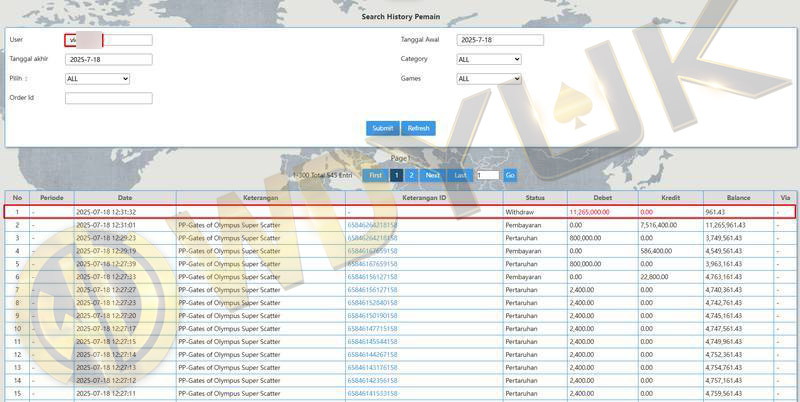Click kredit value 22,800.00
The height and width of the screenshot is (402, 800).
[654, 277]
